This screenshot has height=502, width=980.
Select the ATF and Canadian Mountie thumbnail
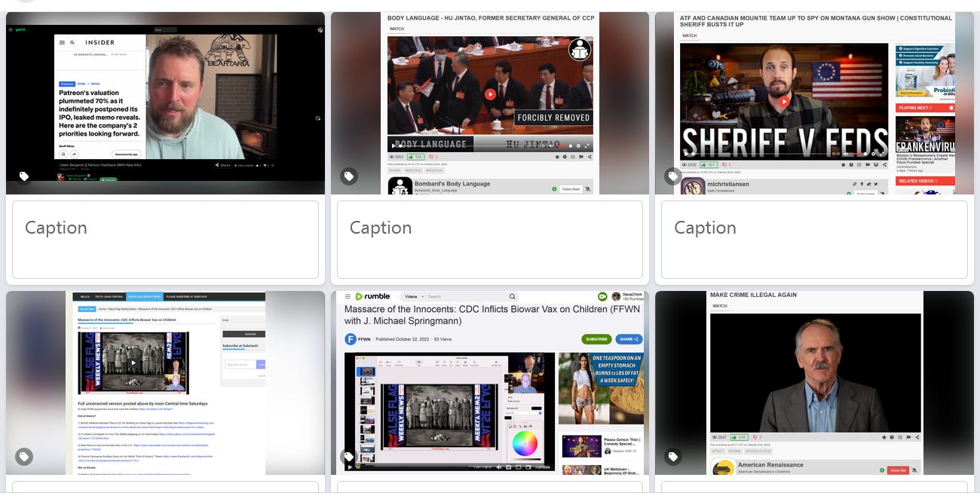pyautogui.click(x=814, y=103)
